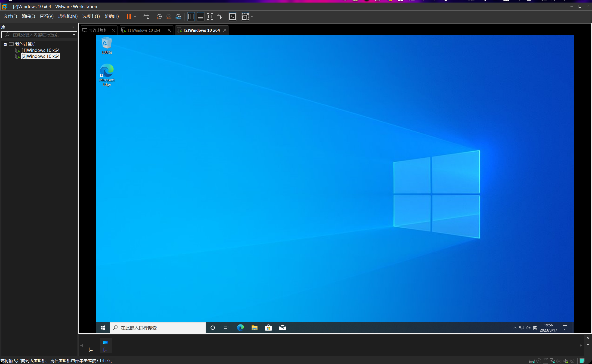592x364 pixels.
Task: Click the guest taskbar search box
Action: click(158, 328)
